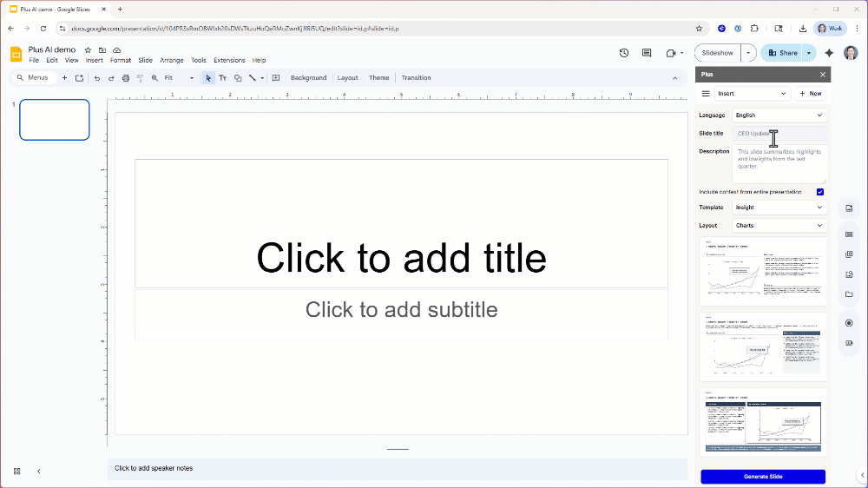Click to add speaker notes area
The image size is (868, 488).
pyautogui.click(x=398, y=469)
